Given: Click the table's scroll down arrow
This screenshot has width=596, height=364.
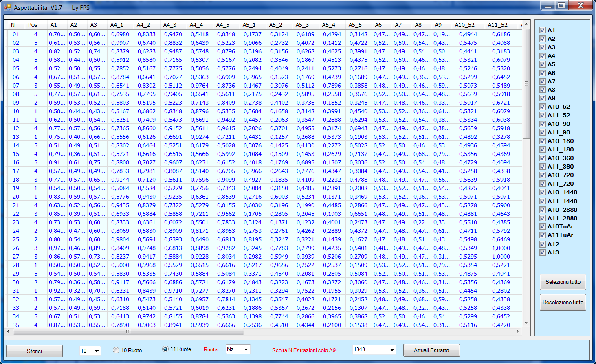Looking at the screenshot, I should pos(526,323).
